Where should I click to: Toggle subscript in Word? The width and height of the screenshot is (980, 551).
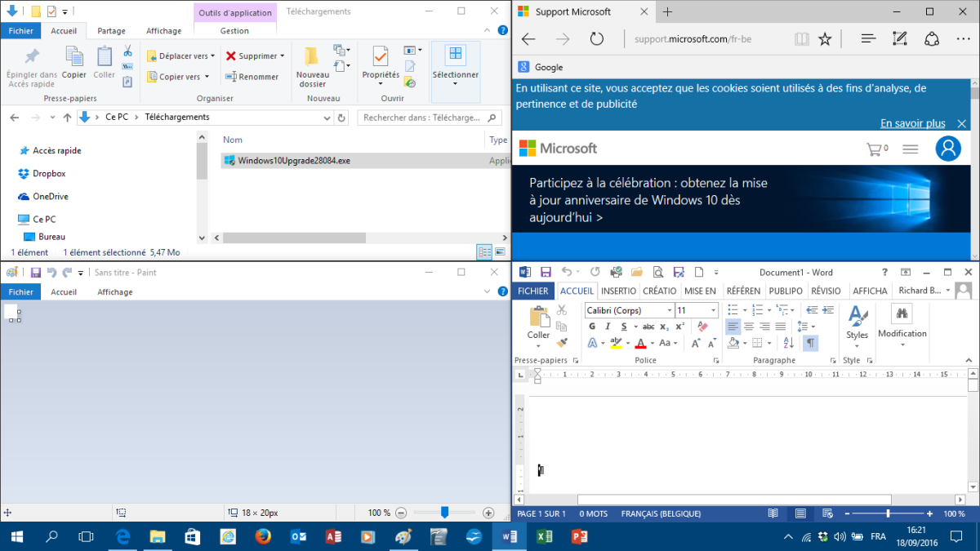coord(664,327)
